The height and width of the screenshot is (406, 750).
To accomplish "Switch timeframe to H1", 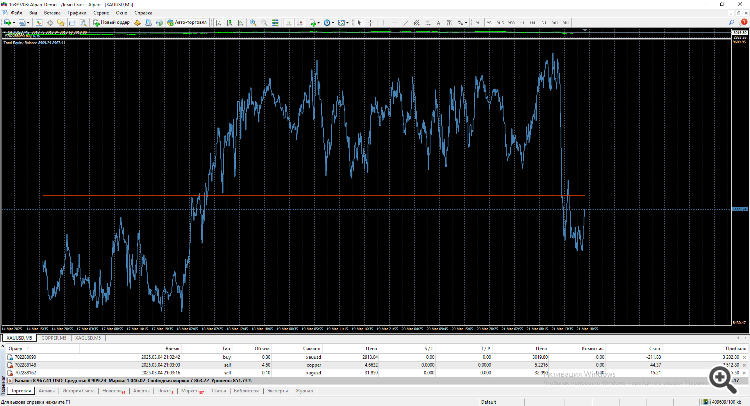I will click(522, 22).
